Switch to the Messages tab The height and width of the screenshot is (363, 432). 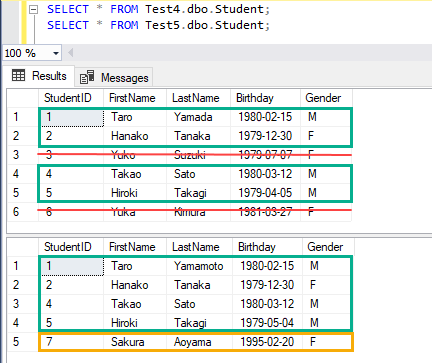click(x=114, y=78)
